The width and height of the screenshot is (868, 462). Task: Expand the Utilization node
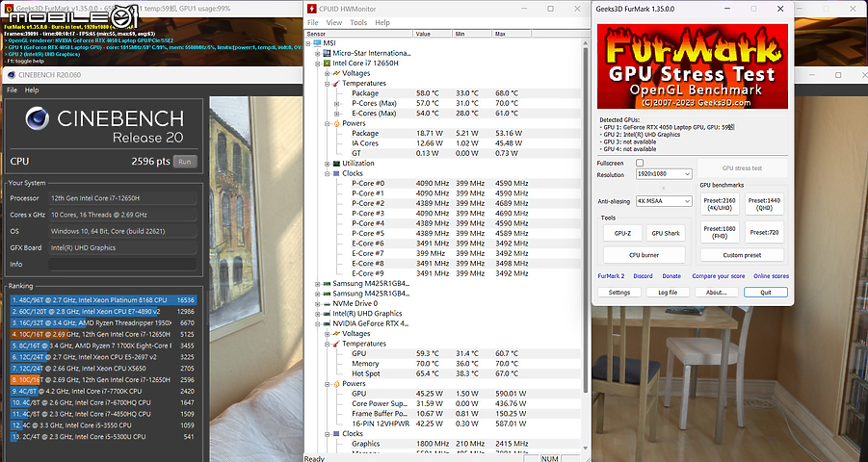coord(328,164)
